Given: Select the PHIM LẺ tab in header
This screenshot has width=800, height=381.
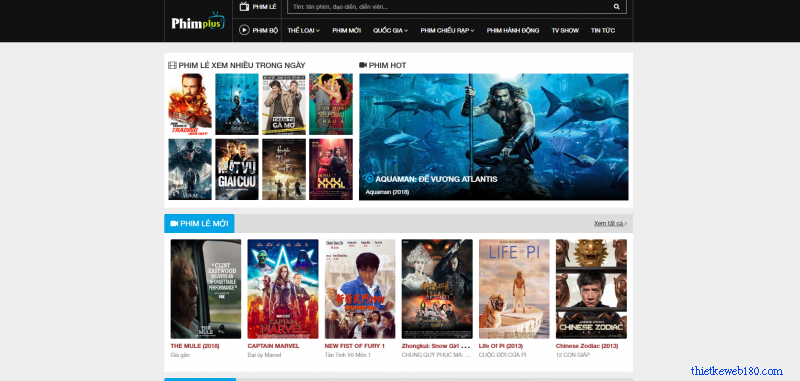Looking at the screenshot, I should pyautogui.click(x=258, y=7).
